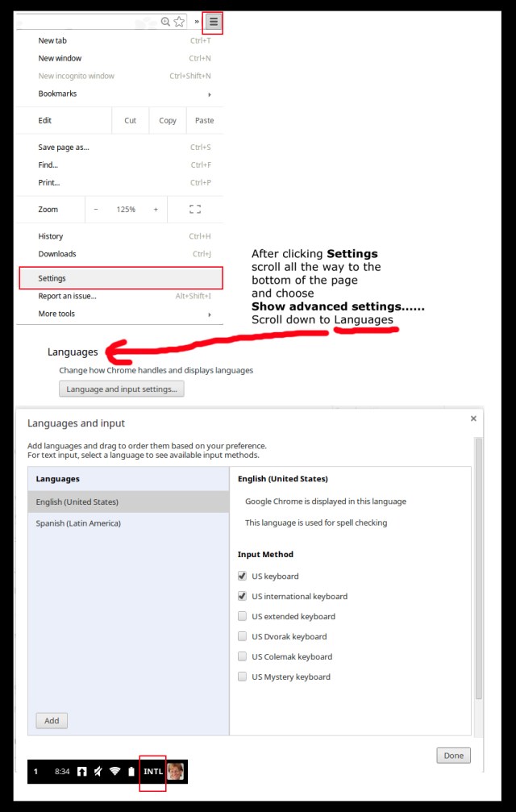516x812 pixels.
Task: Open the Wi-Fi status icon
Action: point(115,772)
